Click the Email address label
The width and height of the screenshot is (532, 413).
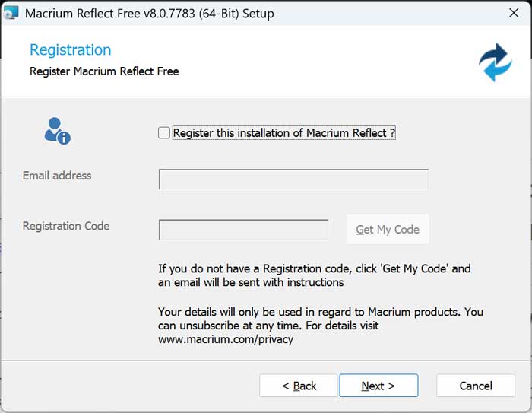[57, 176]
